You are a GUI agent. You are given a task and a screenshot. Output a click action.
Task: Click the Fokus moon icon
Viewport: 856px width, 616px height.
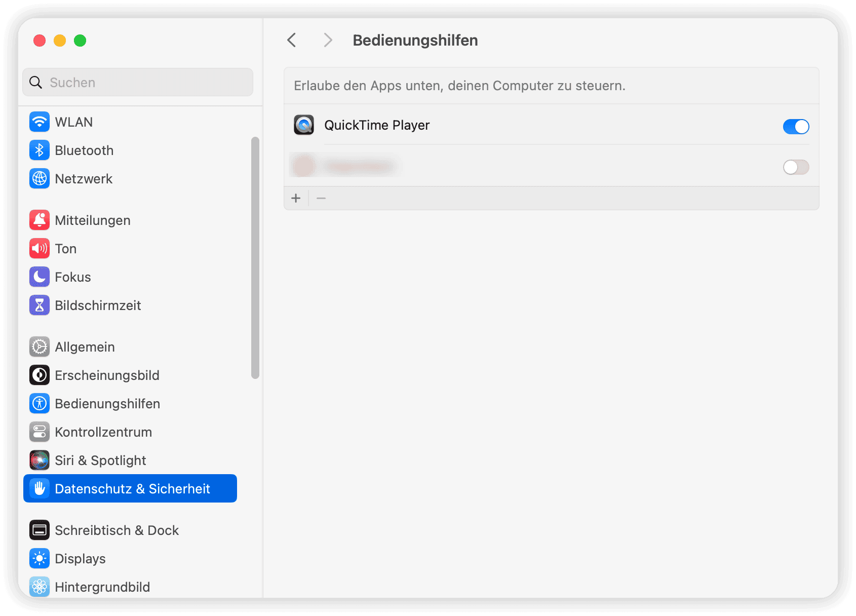pyautogui.click(x=40, y=277)
